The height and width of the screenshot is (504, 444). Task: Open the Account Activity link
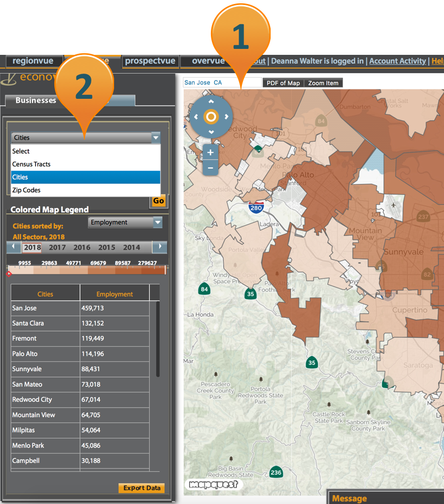[x=398, y=61]
